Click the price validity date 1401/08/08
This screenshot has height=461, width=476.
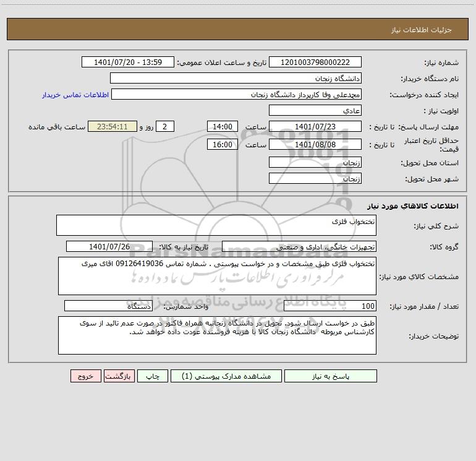coord(315,144)
